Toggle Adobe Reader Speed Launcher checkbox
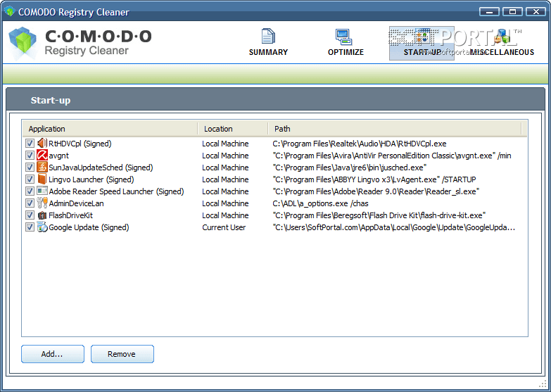Screen dimensions: 551x392 click(30, 191)
